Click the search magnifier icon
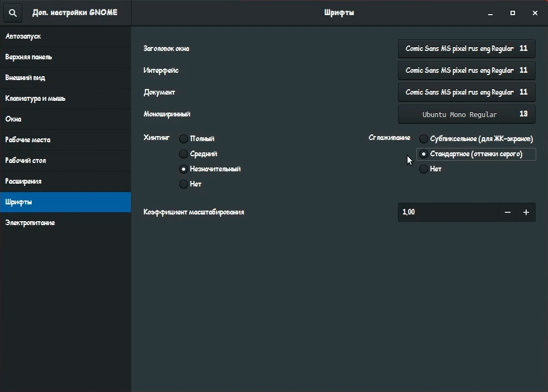Image resolution: width=548 pixels, height=392 pixels. pyautogui.click(x=13, y=13)
